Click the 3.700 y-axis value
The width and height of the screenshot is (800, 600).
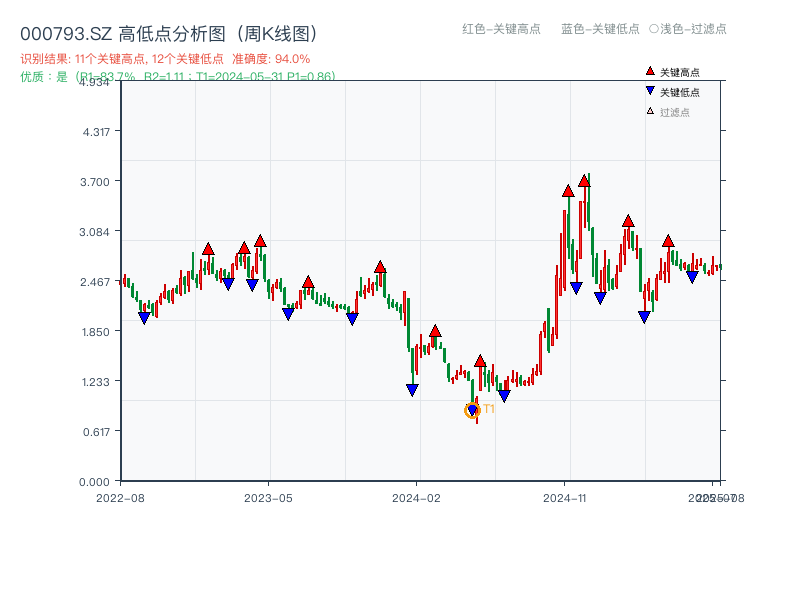[x=95, y=182]
